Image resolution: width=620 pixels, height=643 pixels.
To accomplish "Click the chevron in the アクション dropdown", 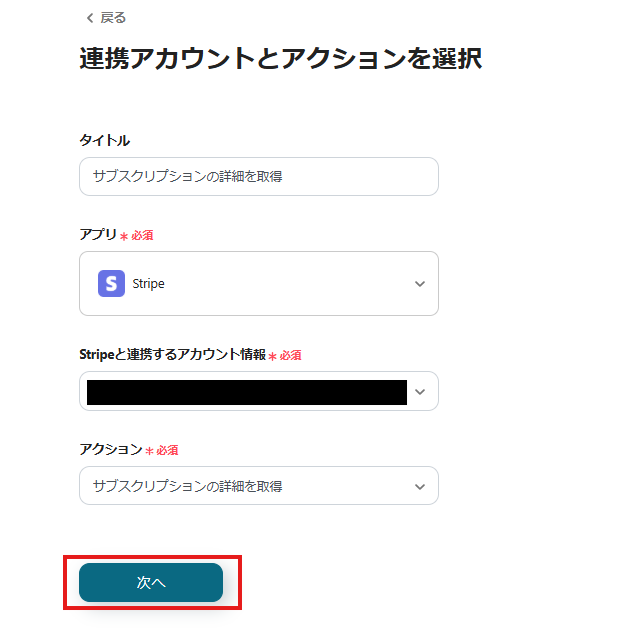I will click(x=420, y=486).
